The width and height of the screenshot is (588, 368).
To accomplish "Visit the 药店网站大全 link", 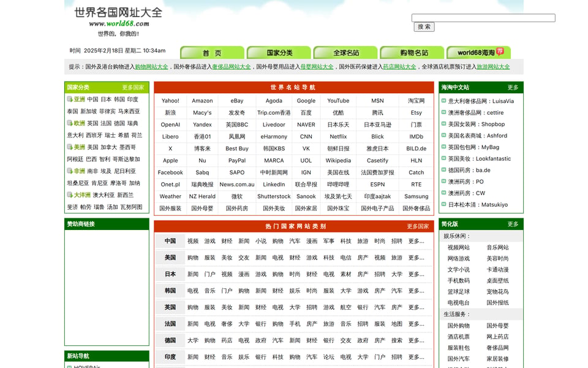I will (x=399, y=67).
